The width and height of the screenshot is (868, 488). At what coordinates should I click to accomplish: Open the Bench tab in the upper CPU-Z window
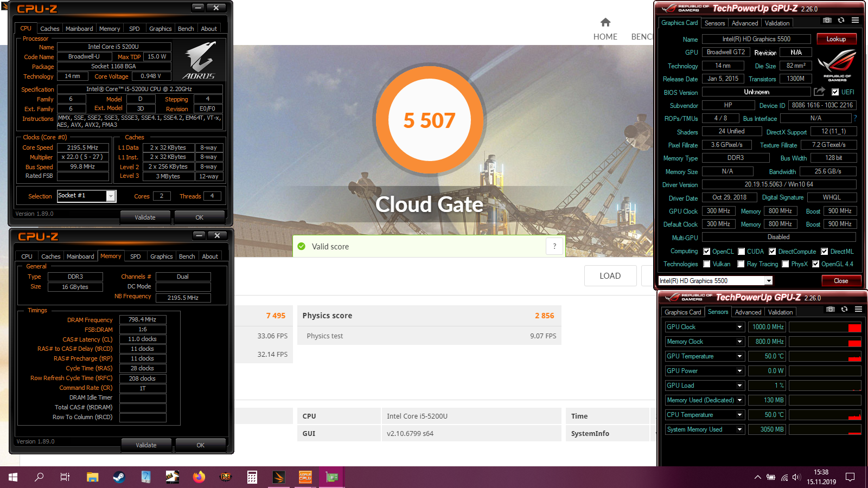[186, 29]
